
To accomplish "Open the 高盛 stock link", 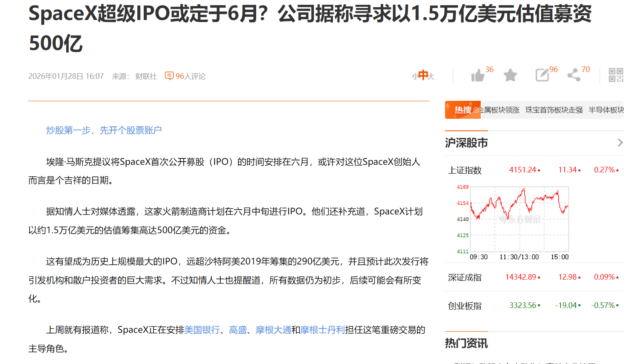I will coord(238,330).
